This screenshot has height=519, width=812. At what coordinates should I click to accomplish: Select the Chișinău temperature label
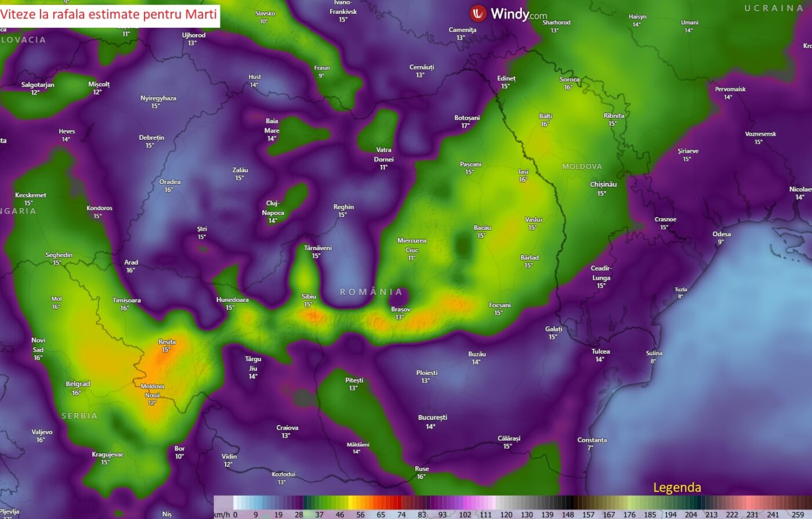601,194
